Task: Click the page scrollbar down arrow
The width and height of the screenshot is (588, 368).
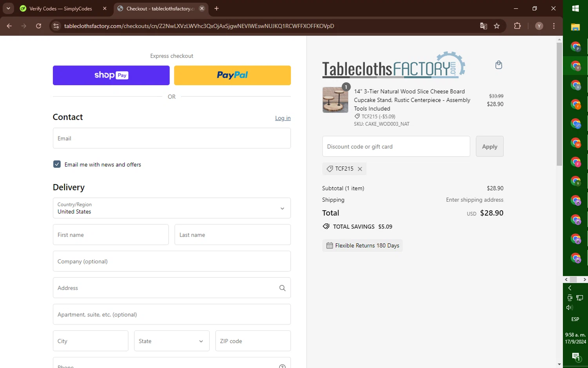Action: pos(559,364)
